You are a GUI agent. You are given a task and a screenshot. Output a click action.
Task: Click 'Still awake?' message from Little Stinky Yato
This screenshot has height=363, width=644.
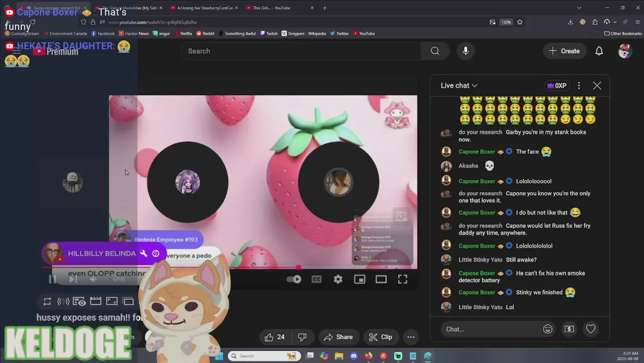coord(521,260)
